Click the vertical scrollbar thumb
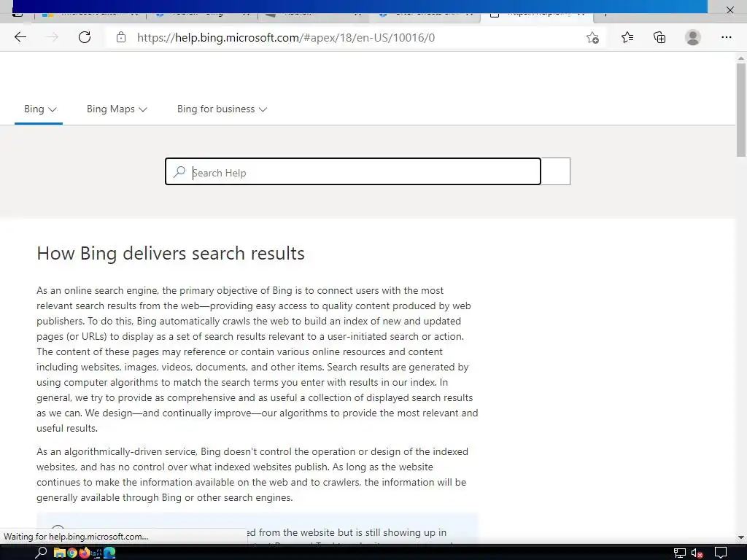747x560 pixels. coord(741,109)
